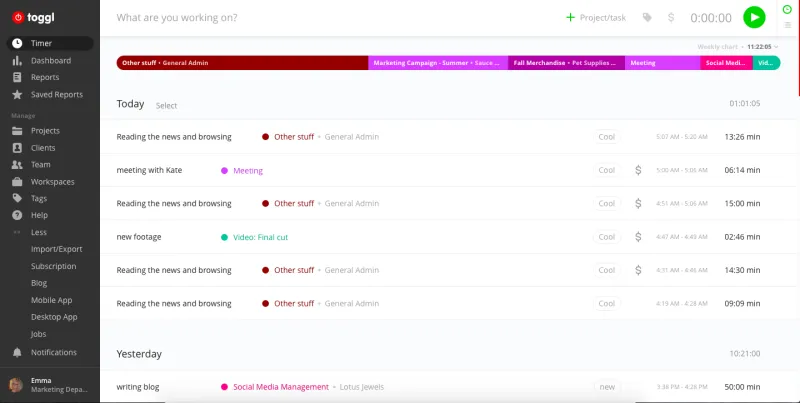
Task: Click the Clients icon in the sidebar
Action: click(17, 148)
